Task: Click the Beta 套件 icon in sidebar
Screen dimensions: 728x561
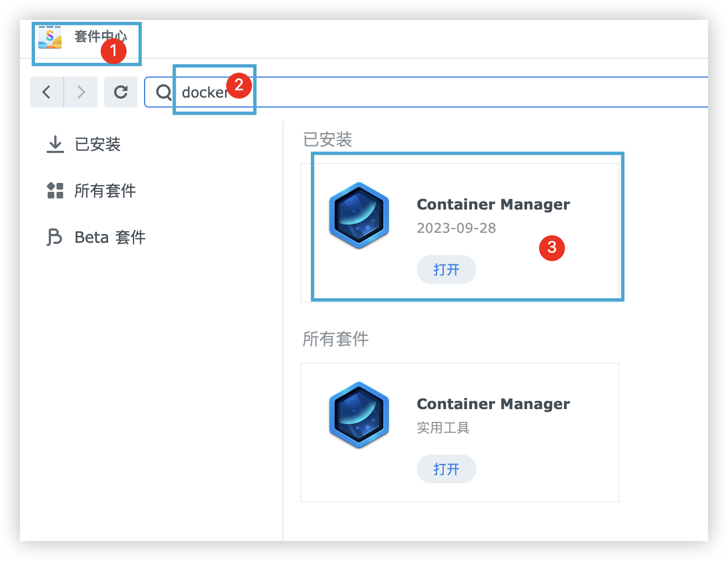Action: pos(55,237)
